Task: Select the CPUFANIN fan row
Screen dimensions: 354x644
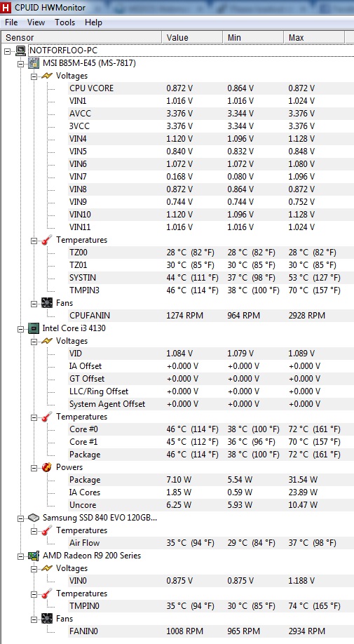Action: point(211,316)
